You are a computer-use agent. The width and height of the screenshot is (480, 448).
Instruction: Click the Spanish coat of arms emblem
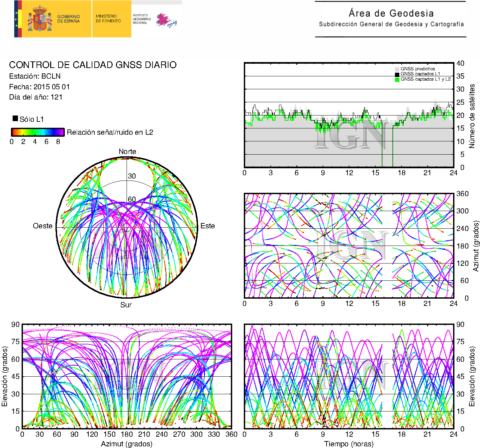point(40,19)
